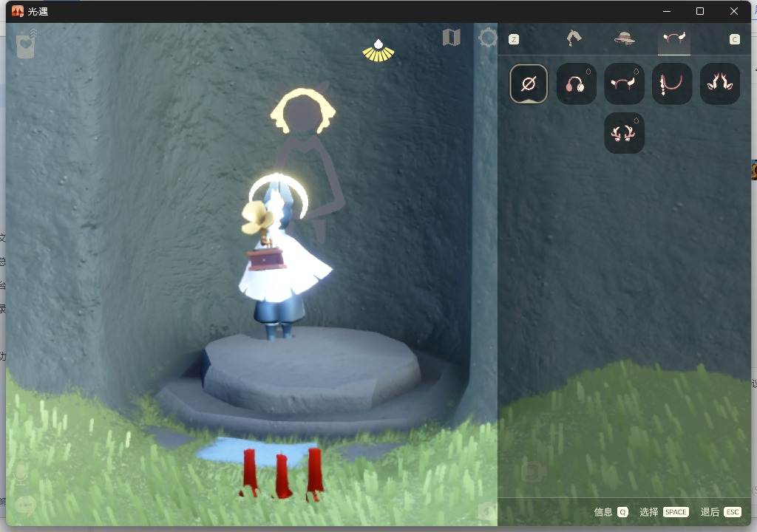757x532 pixels.
Task: Maximize the 光遇 game window
Action: tap(700, 11)
